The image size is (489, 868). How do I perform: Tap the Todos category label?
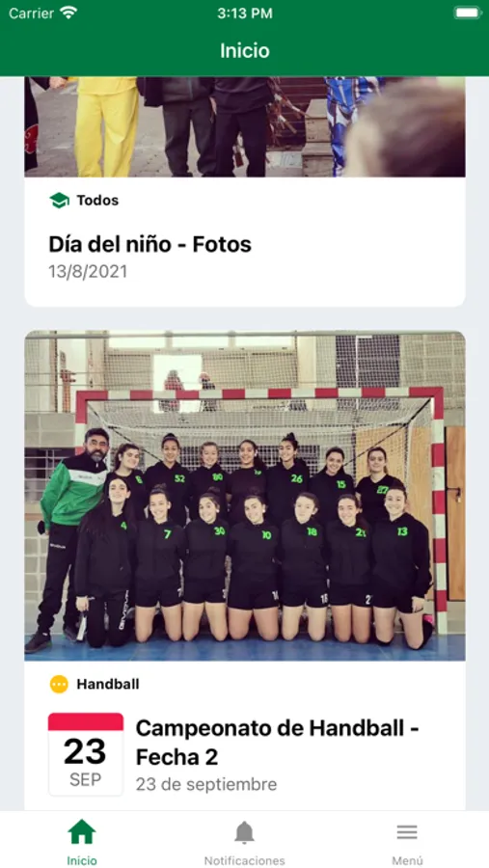pyautogui.click(x=97, y=201)
